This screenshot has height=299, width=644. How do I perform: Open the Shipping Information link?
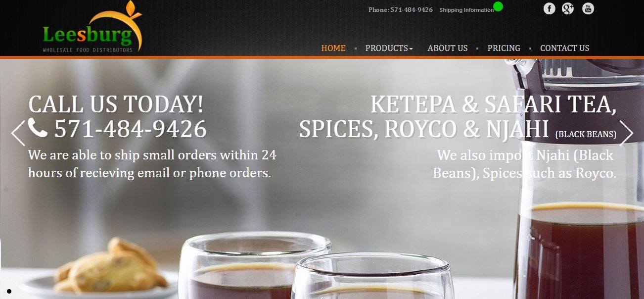pos(466,10)
